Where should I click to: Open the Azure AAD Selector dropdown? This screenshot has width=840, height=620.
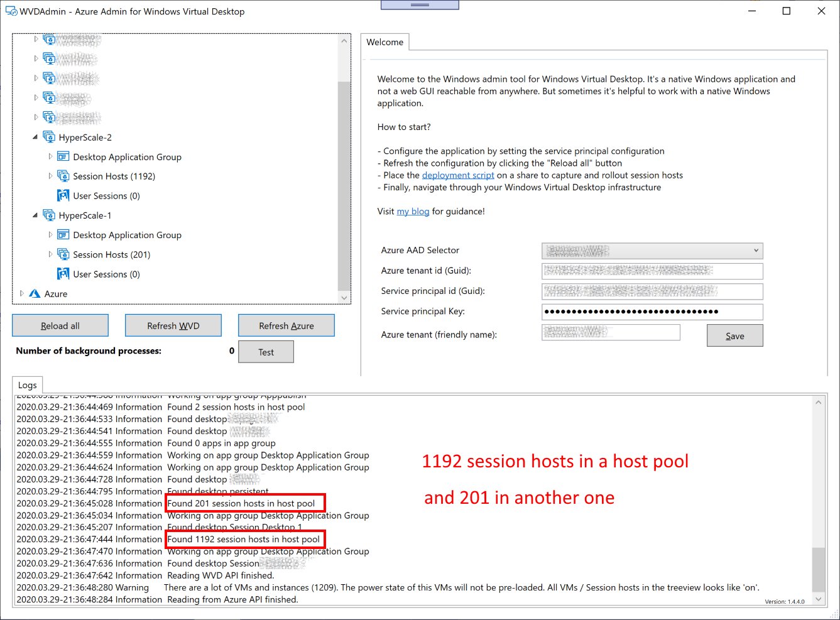pyautogui.click(x=652, y=250)
